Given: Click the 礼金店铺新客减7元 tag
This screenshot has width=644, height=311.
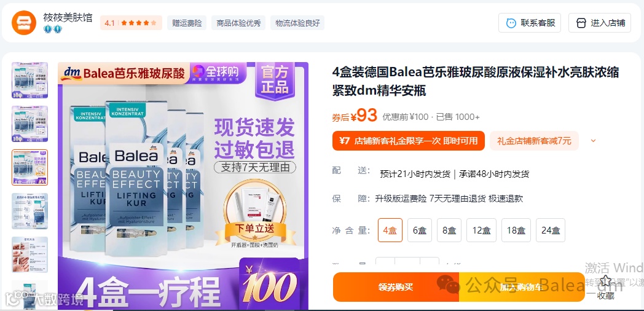Looking at the screenshot, I should tap(534, 141).
